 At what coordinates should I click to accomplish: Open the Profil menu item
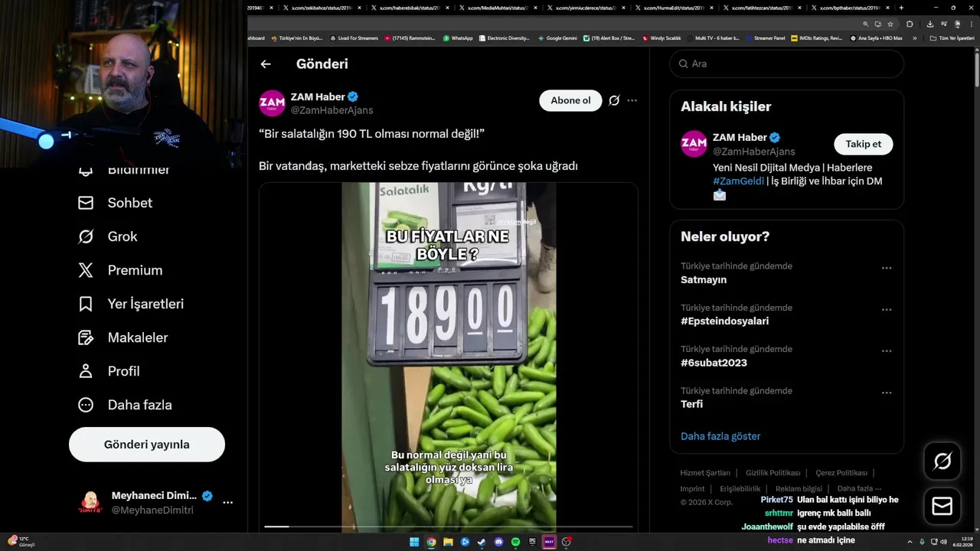[x=109, y=371]
